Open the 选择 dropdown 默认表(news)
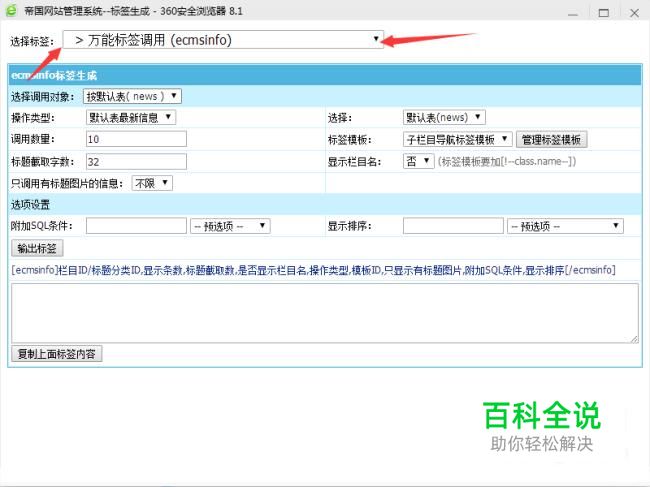Screen dimensions: 650x487 [x=444, y=117]
